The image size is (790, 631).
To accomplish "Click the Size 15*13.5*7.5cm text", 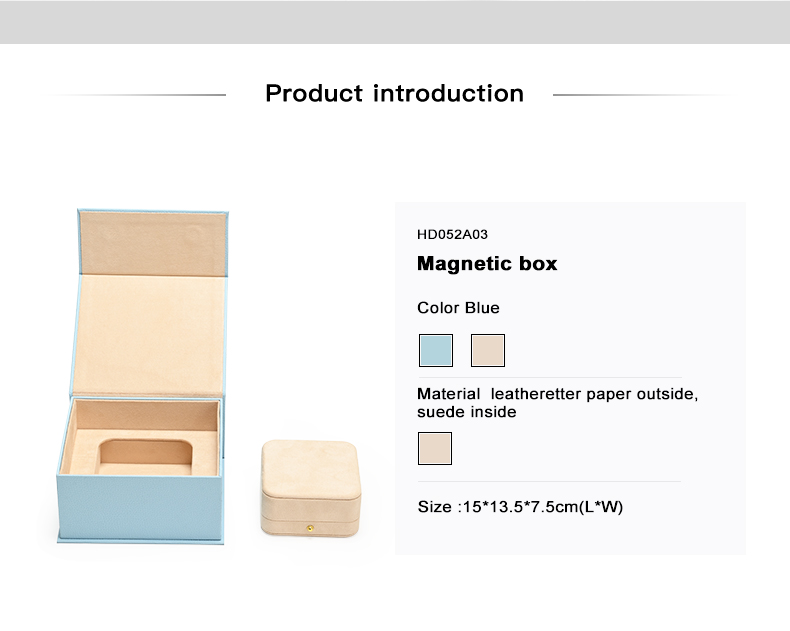I will pos(520,507).
